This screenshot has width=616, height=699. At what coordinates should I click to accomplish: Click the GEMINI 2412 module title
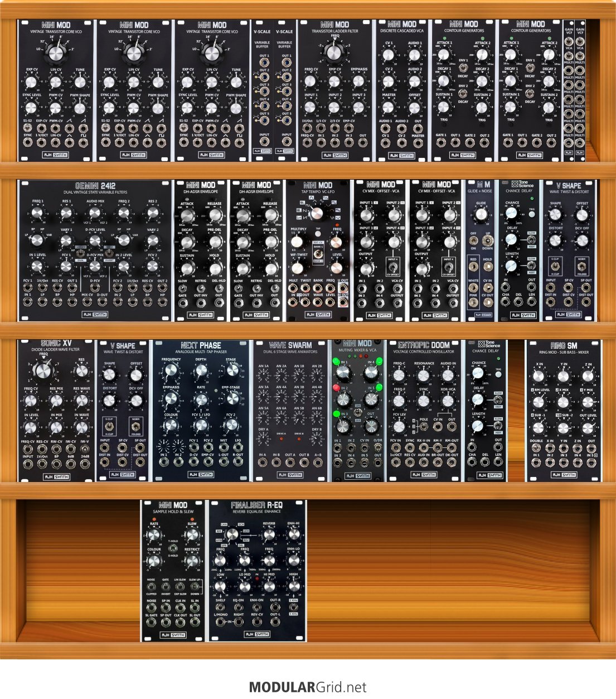coord(95,186)
